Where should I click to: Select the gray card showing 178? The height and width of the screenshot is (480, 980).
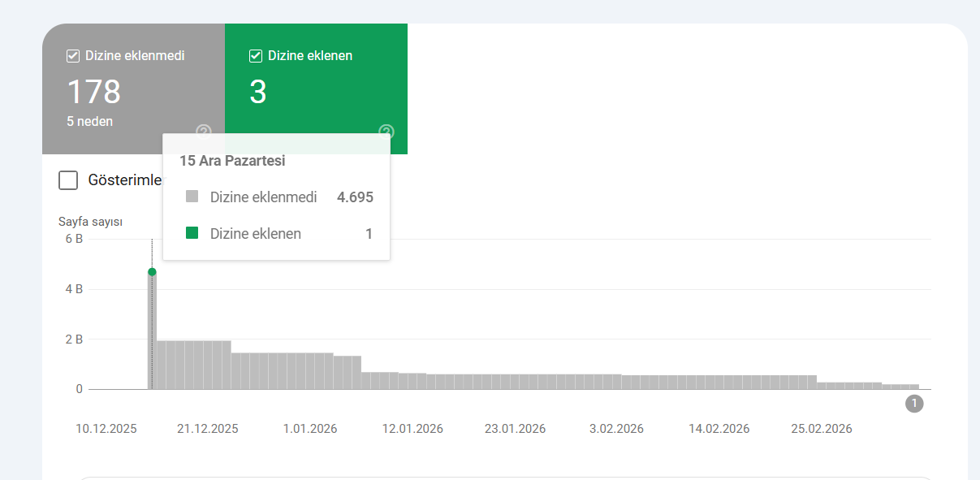tap(114, 89)
